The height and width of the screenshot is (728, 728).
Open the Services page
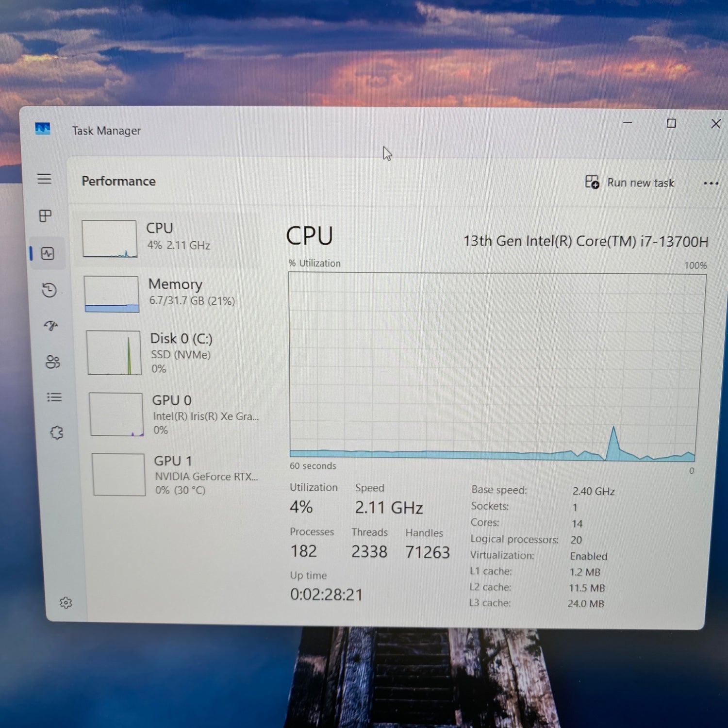coord(57,432)
